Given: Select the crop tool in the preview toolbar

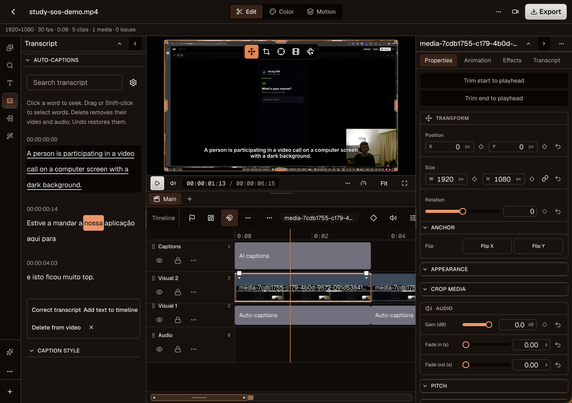Looking at the screenshot, I should 266,51.
